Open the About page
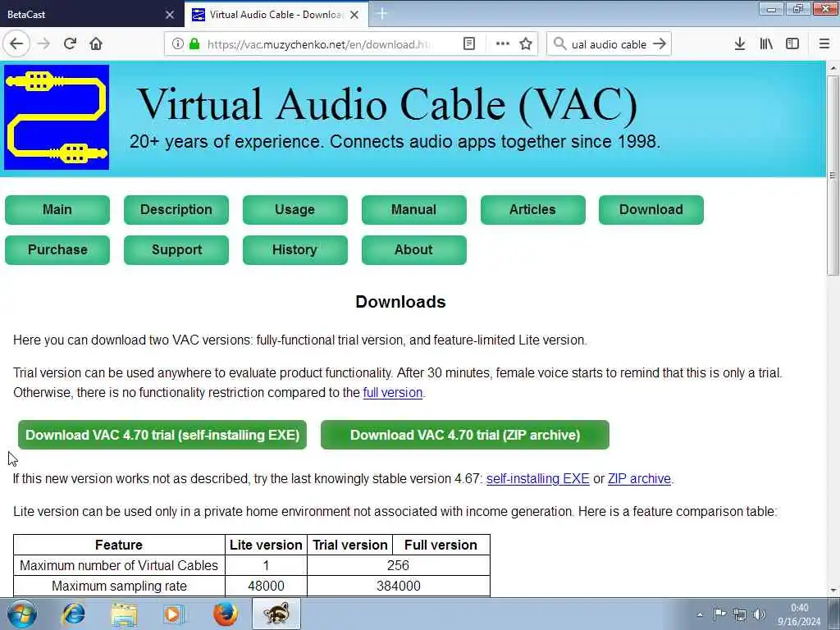The width and height of the screenshot is (840, 630). click(414, 249)
